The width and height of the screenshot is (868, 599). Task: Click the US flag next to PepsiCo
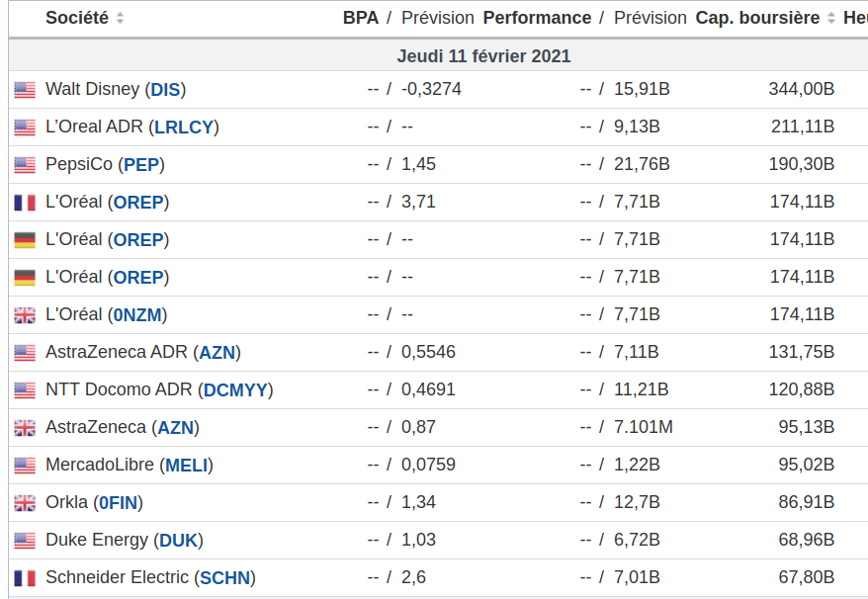click(25, 165)
